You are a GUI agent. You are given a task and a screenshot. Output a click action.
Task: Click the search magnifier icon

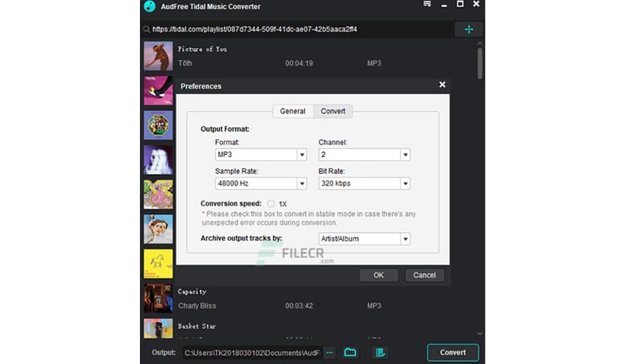click(147, 29)
